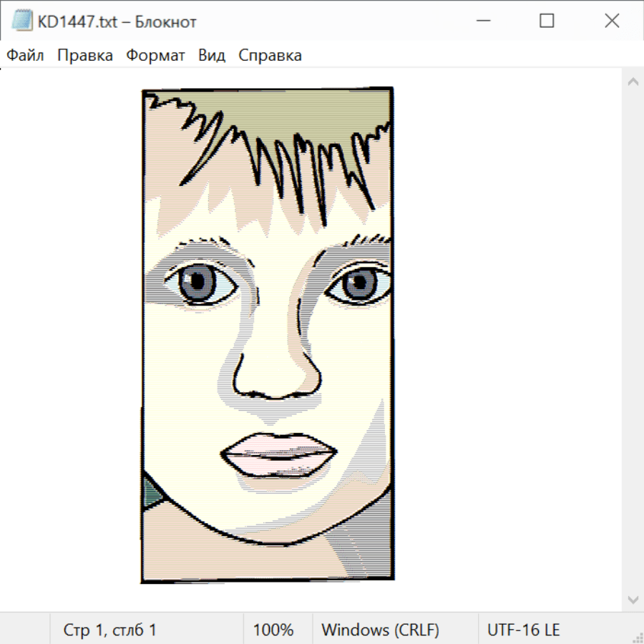Image resolution: width=644 pixels, height=644 pixels.
Task: Maximize the Блокнот window
Action: (x=547, y=21)
